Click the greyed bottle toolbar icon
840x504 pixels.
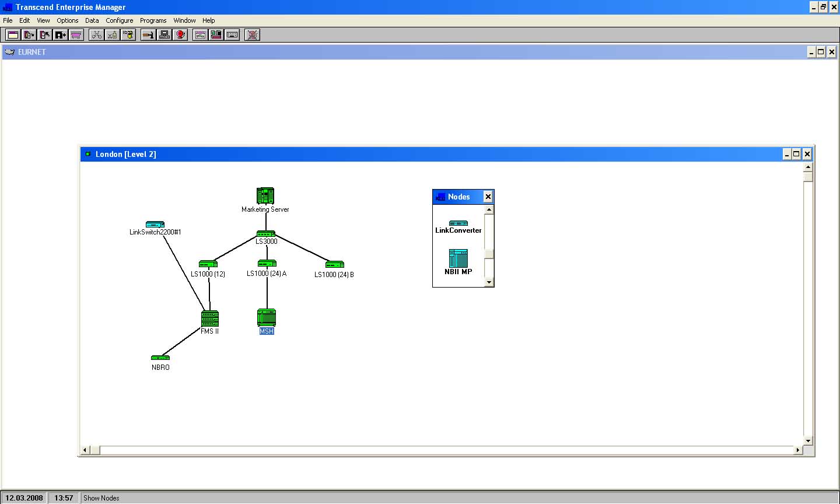[x=112, y=35]
